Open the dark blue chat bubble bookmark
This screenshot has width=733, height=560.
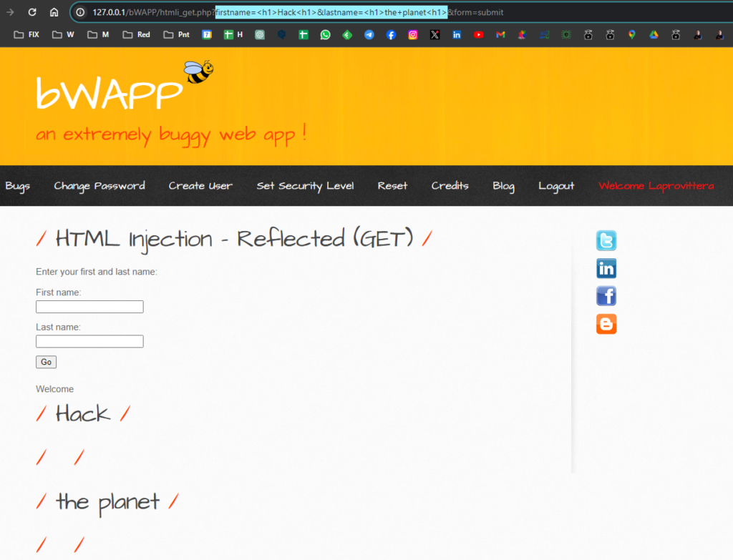281,34
